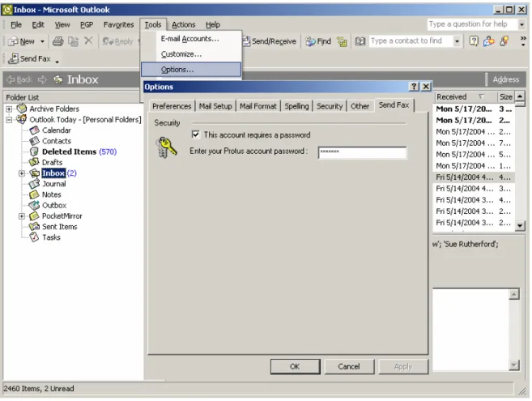The image size is (532, 401).
Task: Open the Send Fax toolbar options arrow
Action: [x=57, y=62]
